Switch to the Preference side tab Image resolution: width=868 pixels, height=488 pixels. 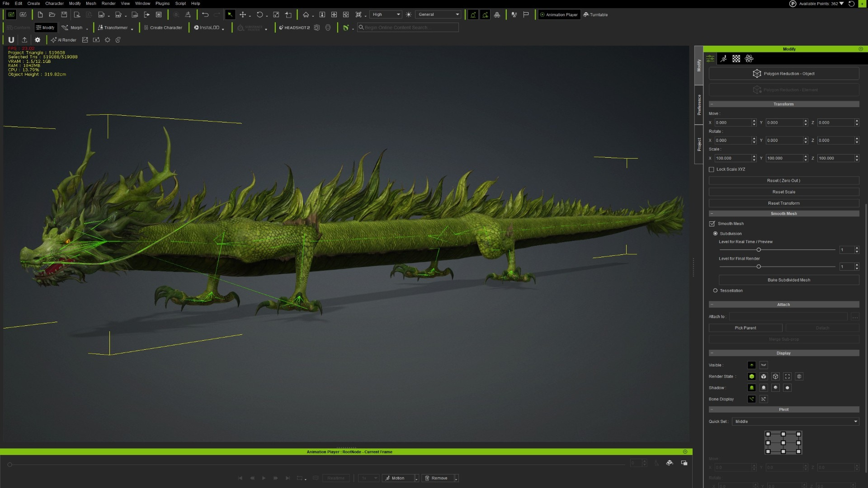point(699,105)
